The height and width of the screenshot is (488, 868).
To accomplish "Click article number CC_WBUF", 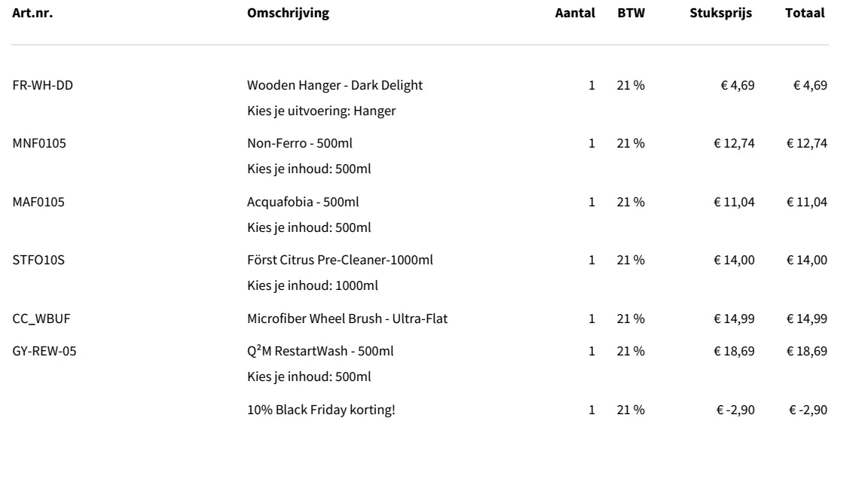I will coord(42,319).
